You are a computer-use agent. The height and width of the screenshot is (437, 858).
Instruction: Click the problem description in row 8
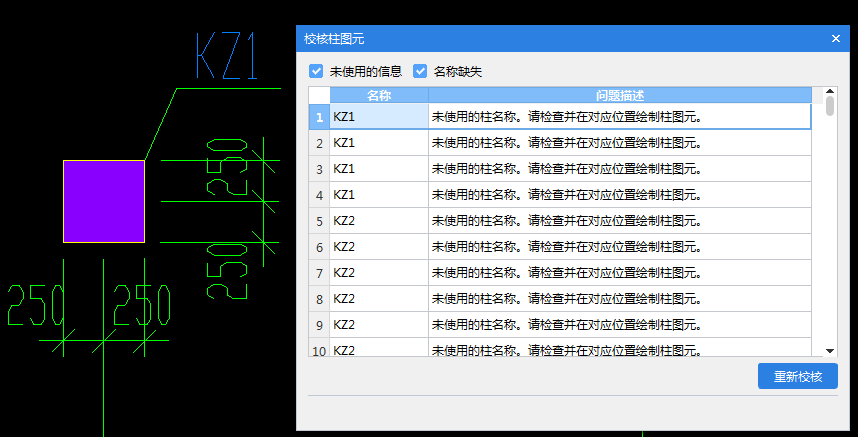pos(620,299)
